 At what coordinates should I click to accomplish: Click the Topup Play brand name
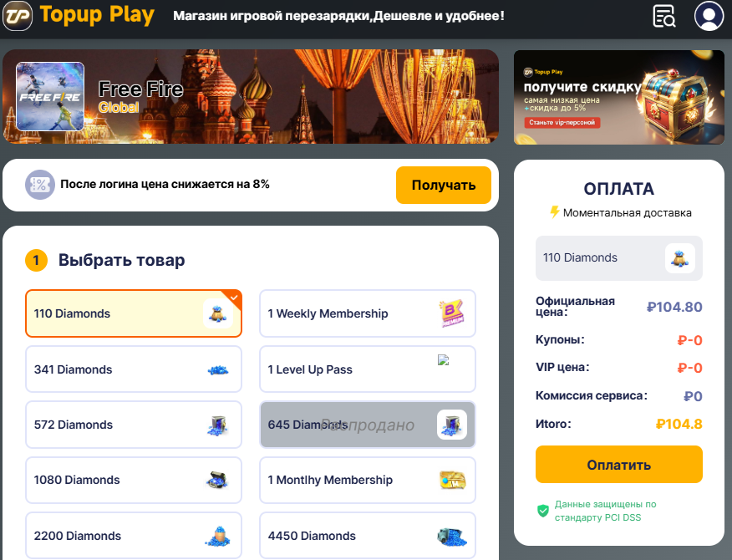[97, 15]
